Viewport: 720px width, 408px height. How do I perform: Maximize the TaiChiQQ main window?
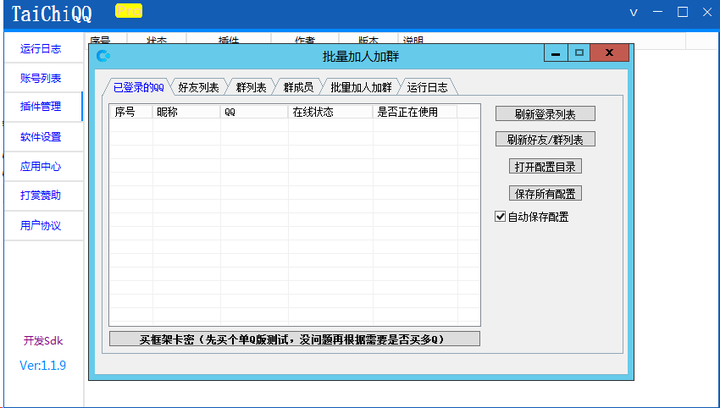pos(682,12)
